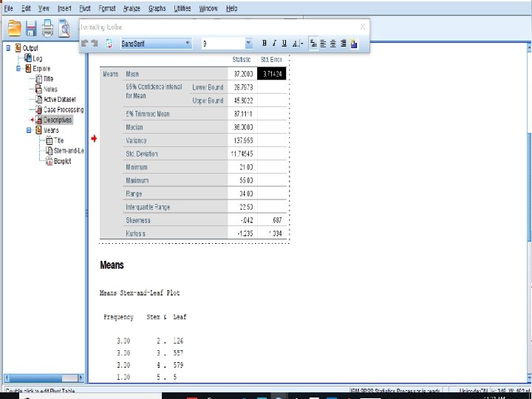Apply font color with the A icon
532x399 pixels.
click(x=296, y=44)
